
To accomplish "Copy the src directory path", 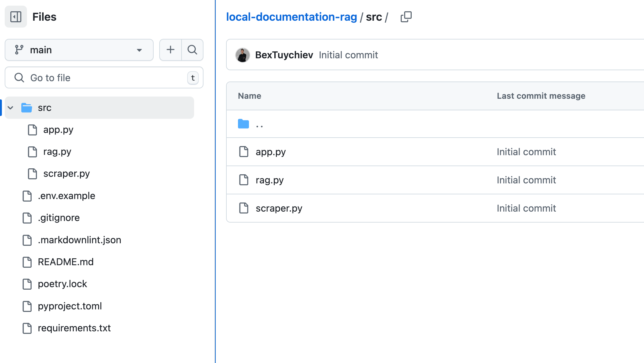I will coord(406,17).
